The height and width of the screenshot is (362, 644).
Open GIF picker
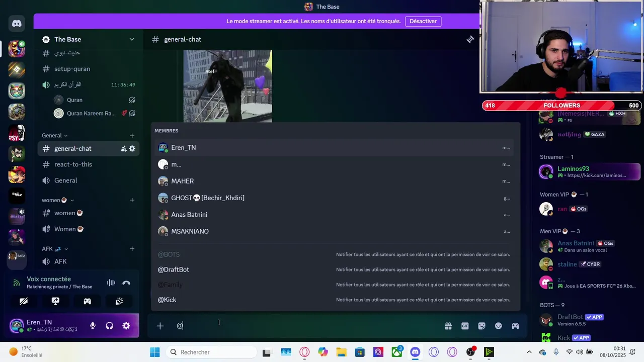click(465, 326)
